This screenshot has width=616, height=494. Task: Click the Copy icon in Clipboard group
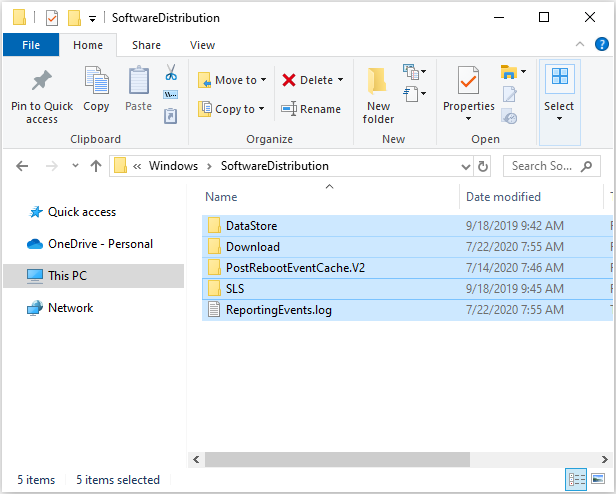click(97, 81)
